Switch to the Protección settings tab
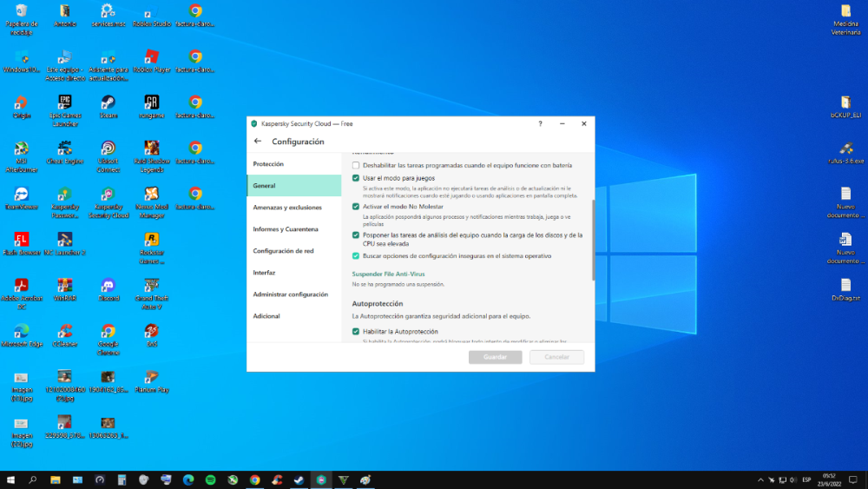 tap(268, 164)
